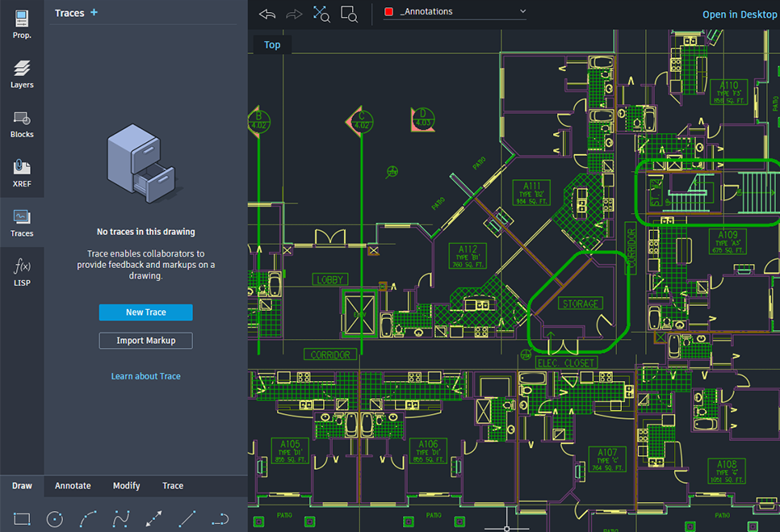
Task: Open the XREF panel
Action: click(22, 173)
